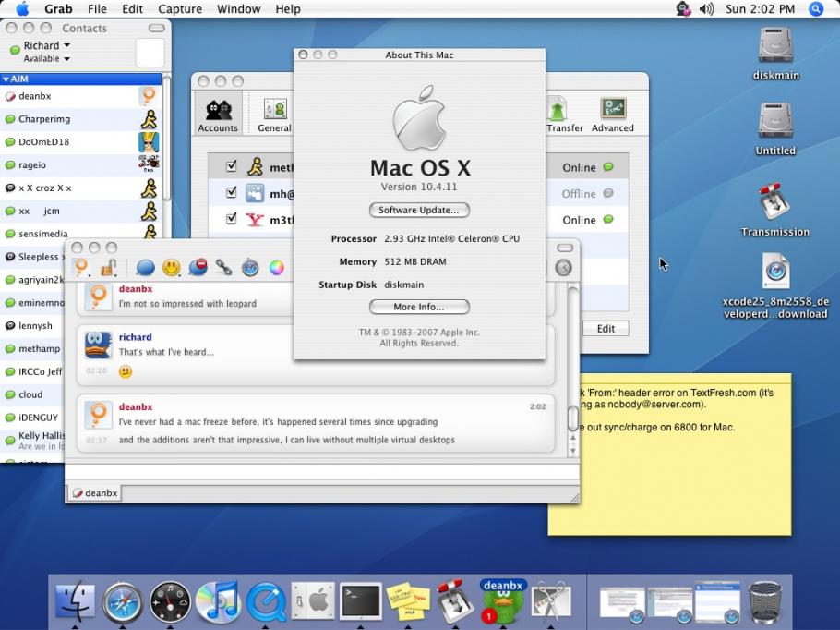Open the Available status dropdown

coord(46,58)
